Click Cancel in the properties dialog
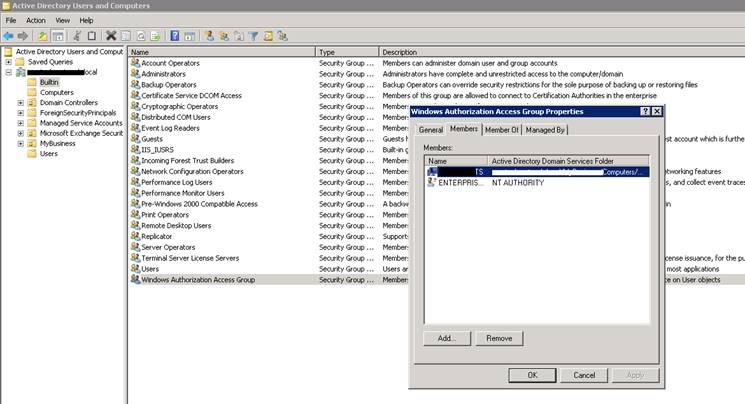The image size is (745, 404). click(584, 375)
